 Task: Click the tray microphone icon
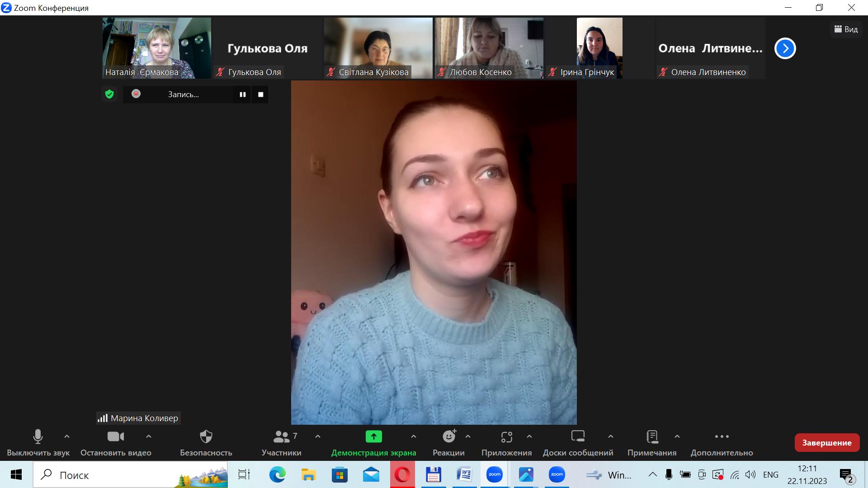coord(669,474)
